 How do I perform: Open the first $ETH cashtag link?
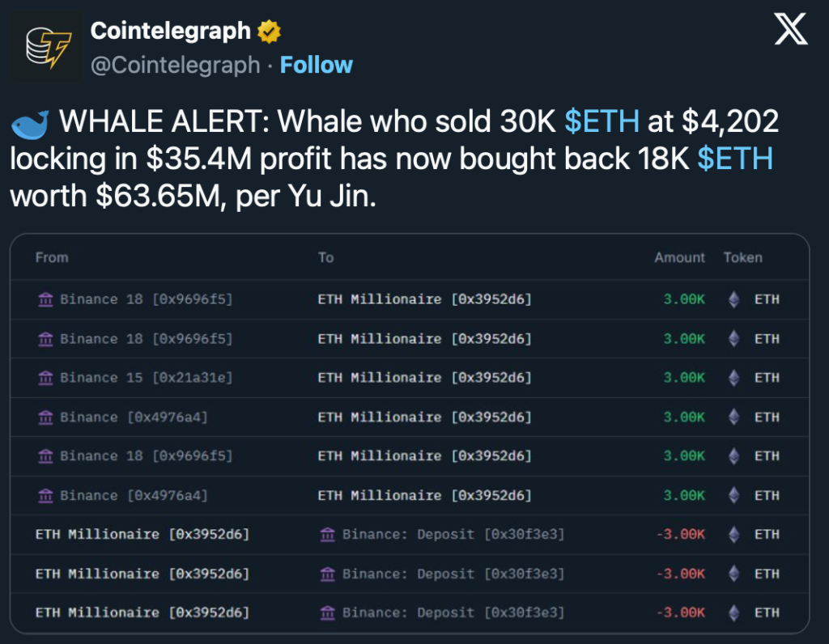click(x=602, y=121)
